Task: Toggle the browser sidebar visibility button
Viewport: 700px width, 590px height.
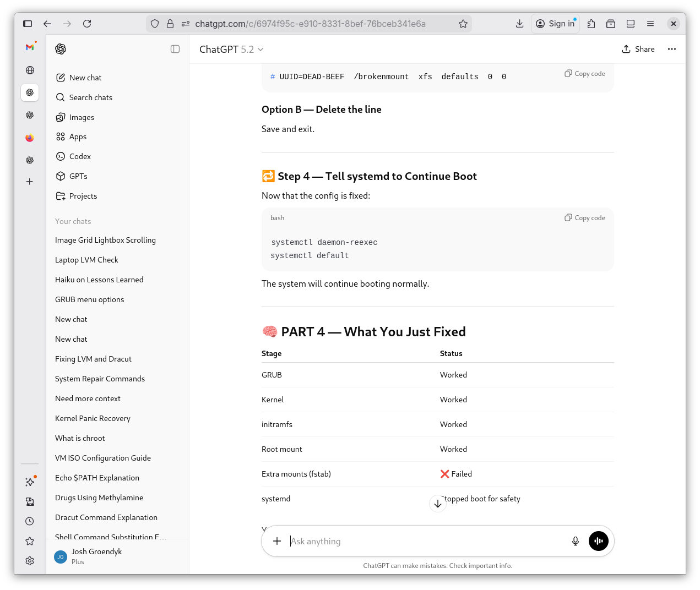Action: click(x=28, y=24)
